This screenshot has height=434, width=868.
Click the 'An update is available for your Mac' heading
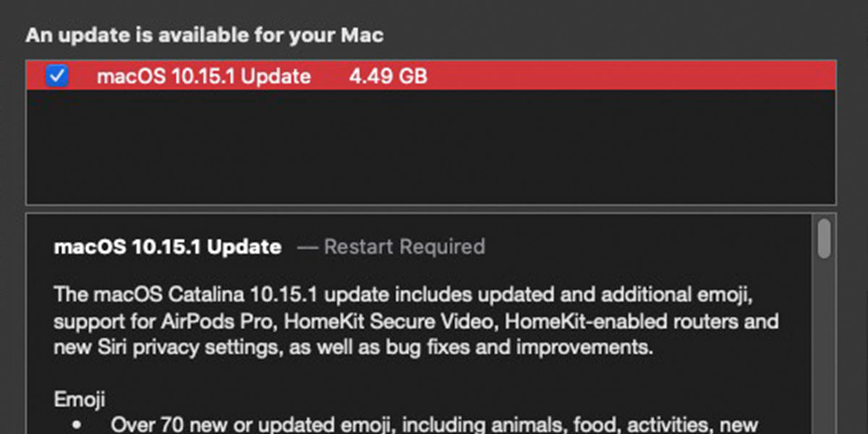pos(205,35)
